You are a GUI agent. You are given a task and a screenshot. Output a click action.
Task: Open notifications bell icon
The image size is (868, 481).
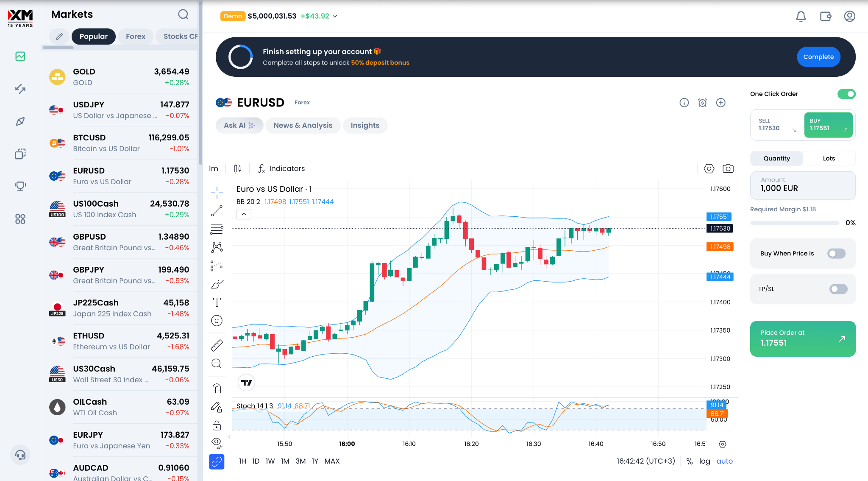(801, 16)
